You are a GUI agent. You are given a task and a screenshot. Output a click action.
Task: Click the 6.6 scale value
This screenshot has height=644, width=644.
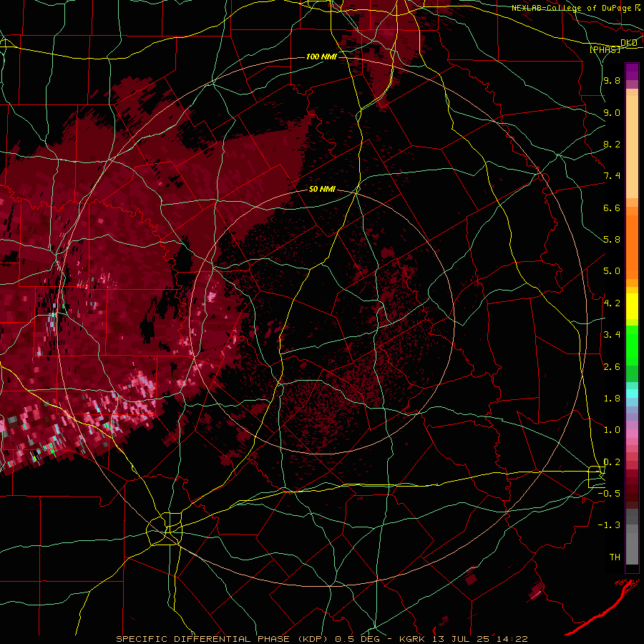coord(612,208)
